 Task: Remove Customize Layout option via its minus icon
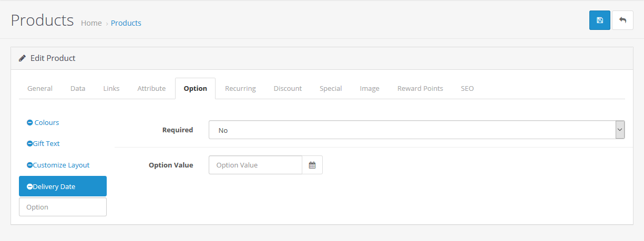pyautogui.click(x=29, y=165)
